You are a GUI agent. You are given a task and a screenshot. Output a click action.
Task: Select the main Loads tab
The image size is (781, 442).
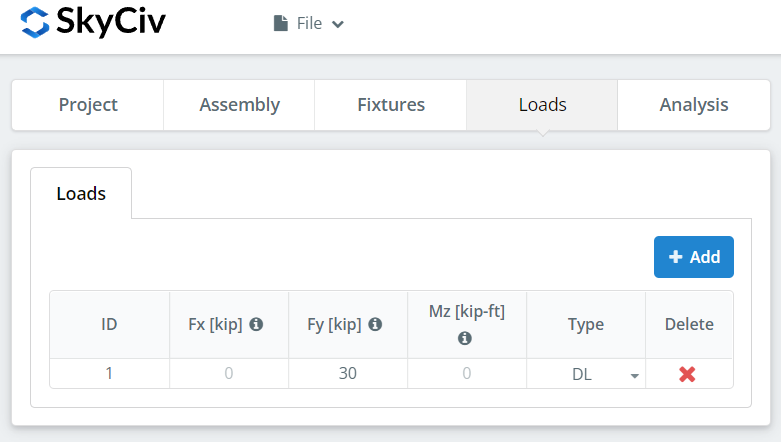pos(542,105)
